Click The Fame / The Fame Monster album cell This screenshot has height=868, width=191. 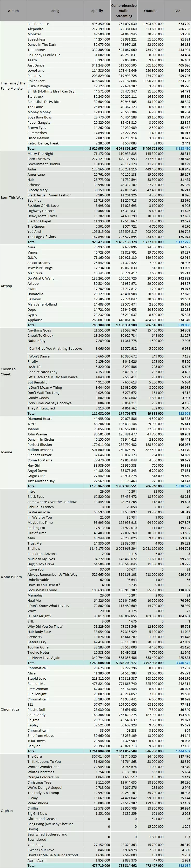point(14,86)
